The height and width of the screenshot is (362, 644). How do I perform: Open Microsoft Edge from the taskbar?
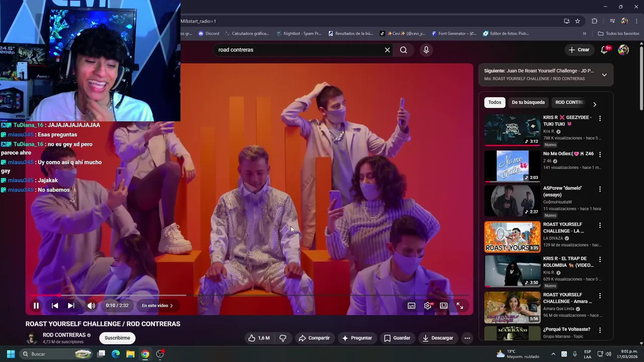pos(116,354)
